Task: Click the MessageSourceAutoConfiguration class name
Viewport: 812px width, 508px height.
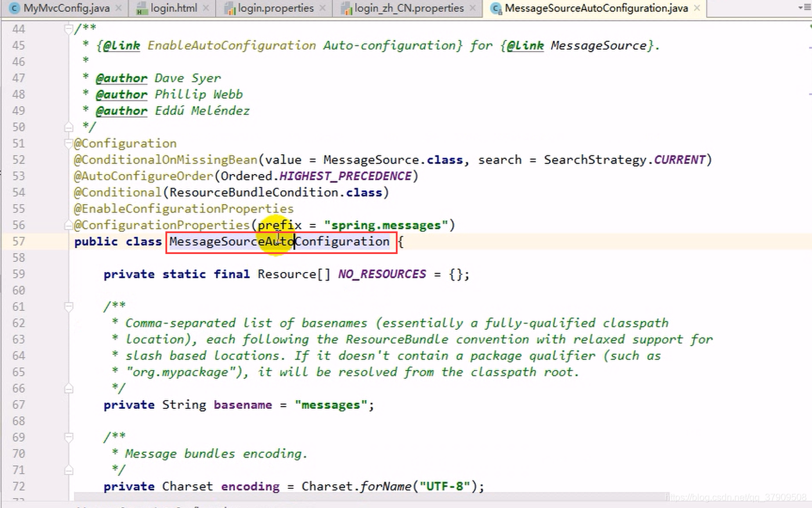Action: coord(279,241)
